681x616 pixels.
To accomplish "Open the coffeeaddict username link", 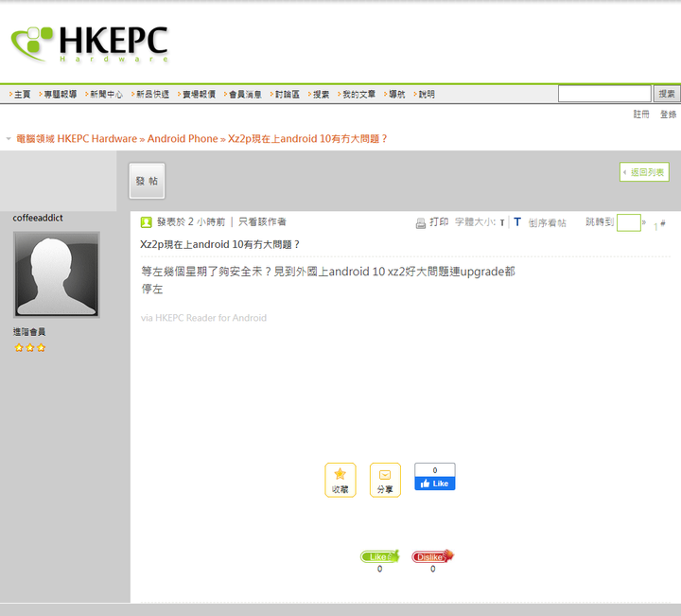I will click(38, 218).
